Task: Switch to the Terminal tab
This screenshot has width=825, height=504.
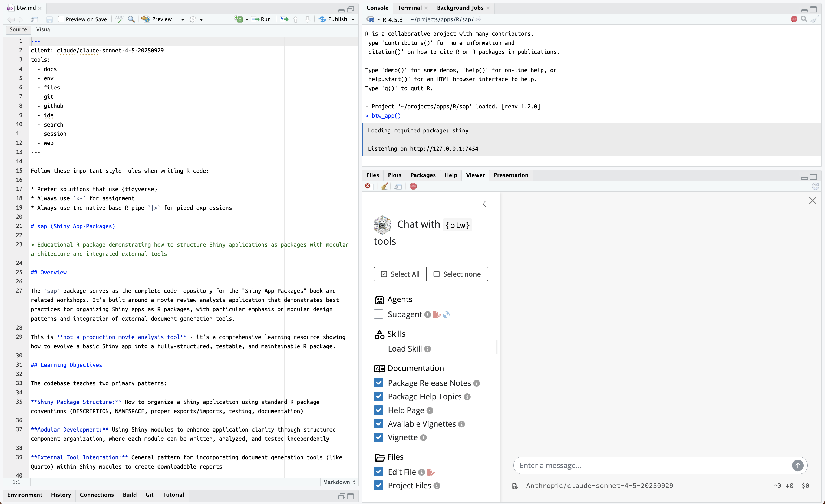Action: pyautogui.click(x=409, y=8)
